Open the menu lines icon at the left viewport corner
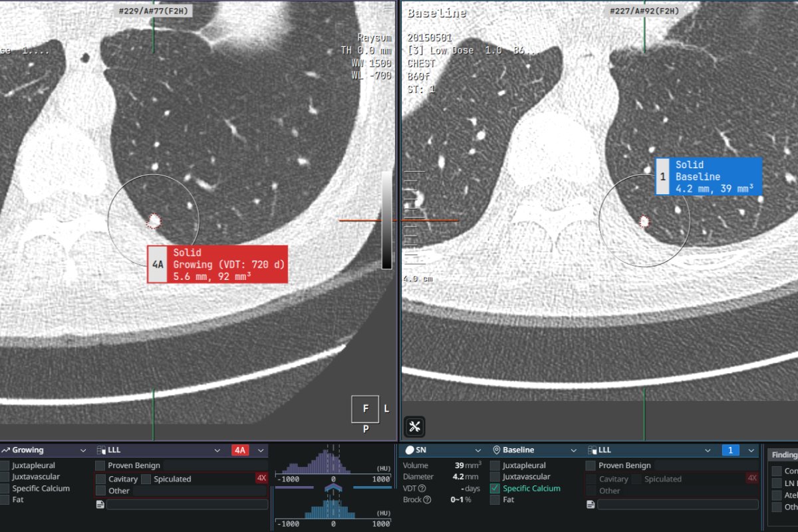This screenshot has width=798, height=532. coord(388,8)
